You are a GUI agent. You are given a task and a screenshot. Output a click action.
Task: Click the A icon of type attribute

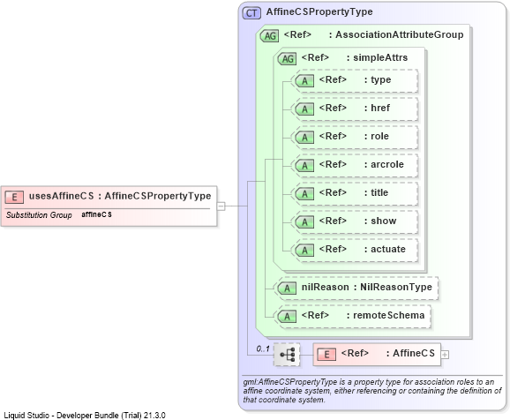coord(304,80)
